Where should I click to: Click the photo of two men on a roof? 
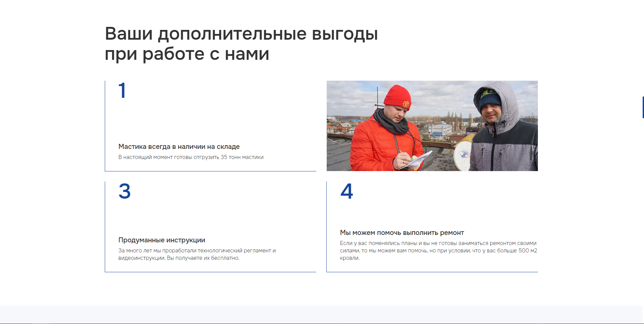click(x=432, y=126)
